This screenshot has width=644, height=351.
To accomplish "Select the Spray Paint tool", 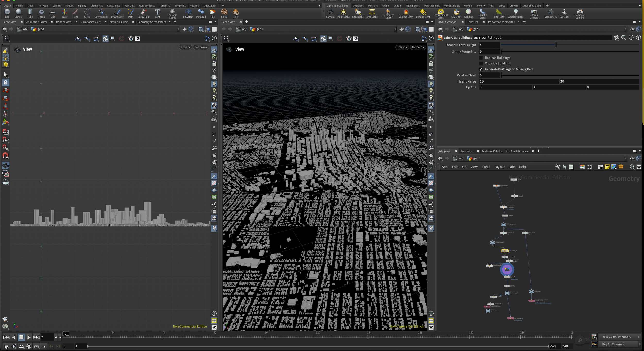I will pos(144,13).
